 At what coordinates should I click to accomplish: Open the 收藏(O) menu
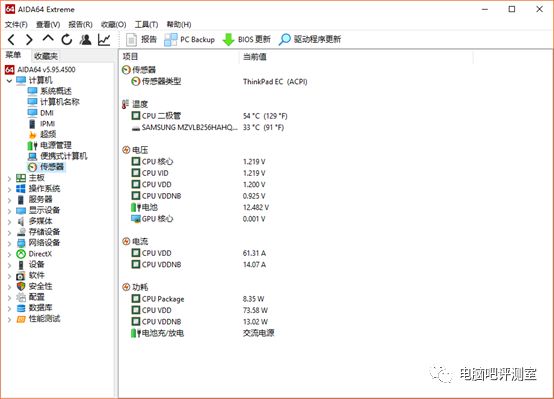click(x=114, y=24)
